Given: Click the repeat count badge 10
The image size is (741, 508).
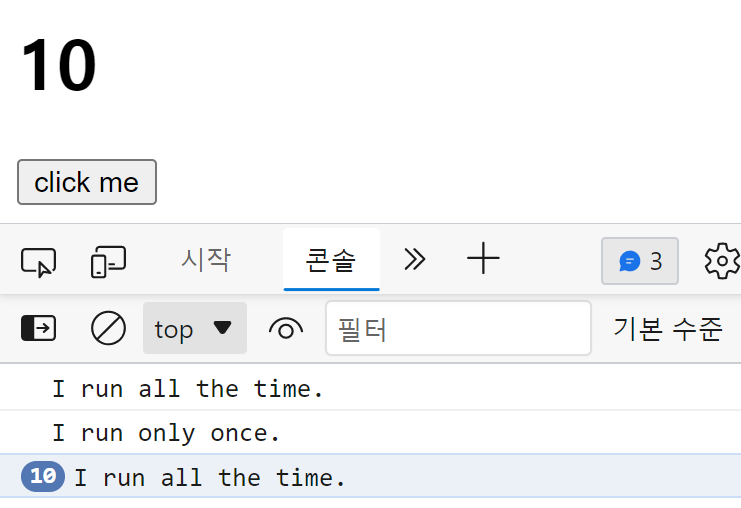Looking at the screenshot, I should pos(43,476).
